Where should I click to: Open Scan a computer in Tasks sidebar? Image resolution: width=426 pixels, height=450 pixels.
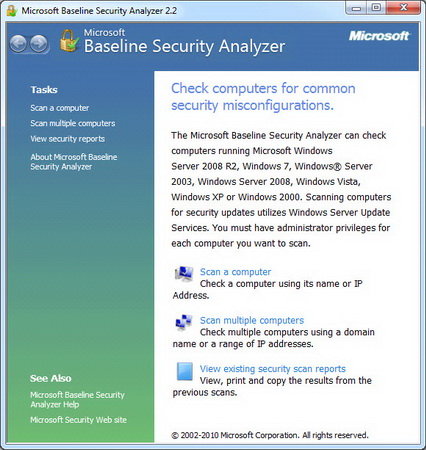pos(60,108)
